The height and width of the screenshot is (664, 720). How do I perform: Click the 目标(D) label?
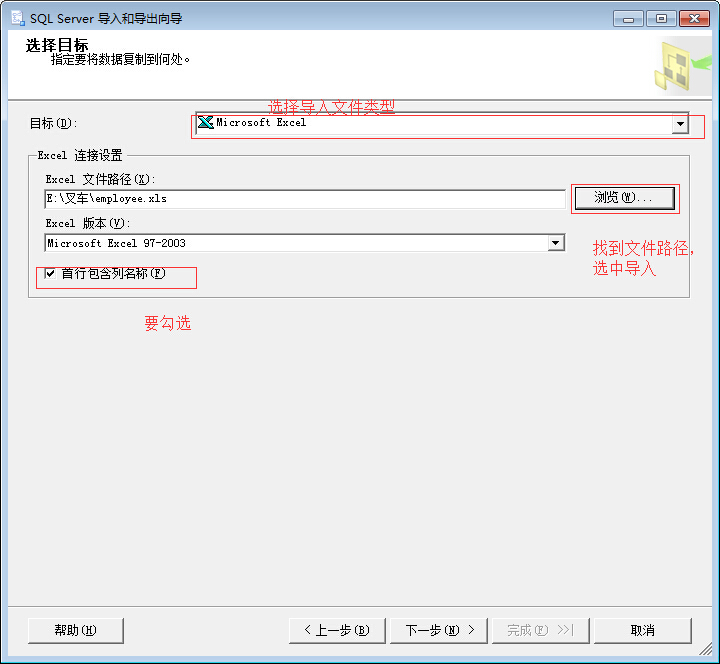(53, 123)
